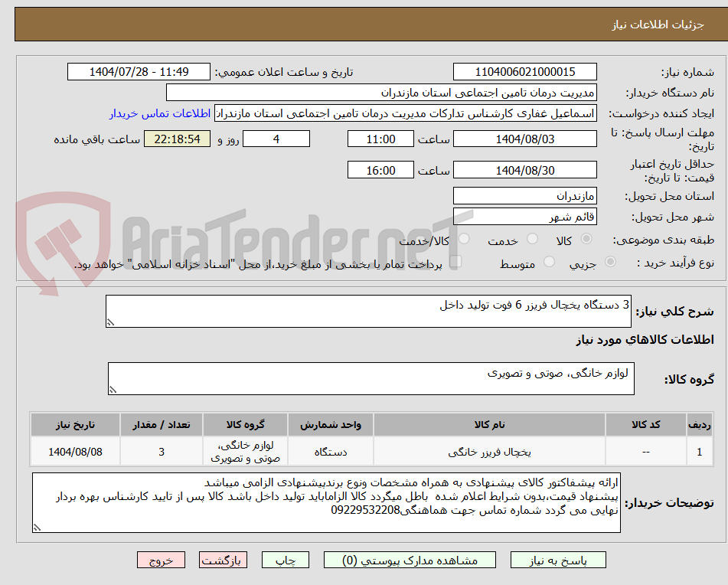Click the announcement date field 1404/07/28

click(x=138, y=71)
